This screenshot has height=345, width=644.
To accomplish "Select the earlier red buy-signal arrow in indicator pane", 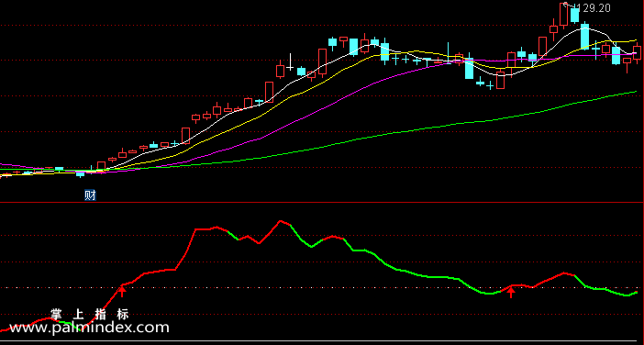I will [x=122, y=291].
